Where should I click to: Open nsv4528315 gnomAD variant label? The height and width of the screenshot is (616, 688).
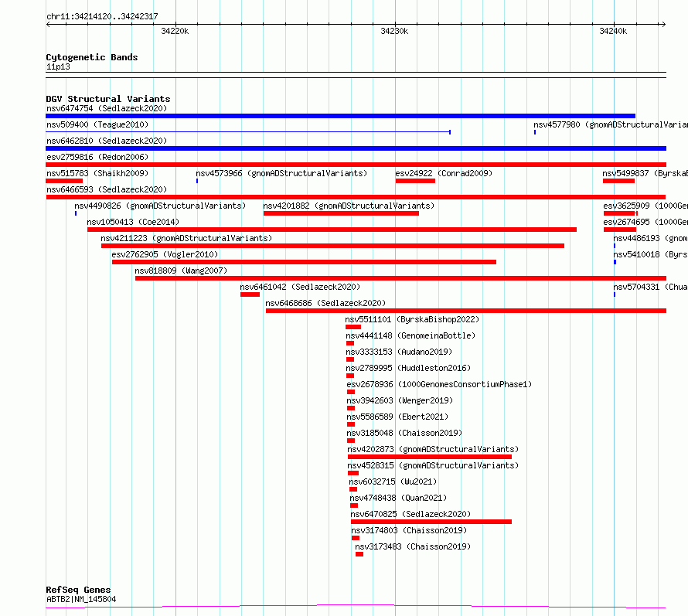pos(433,465)
